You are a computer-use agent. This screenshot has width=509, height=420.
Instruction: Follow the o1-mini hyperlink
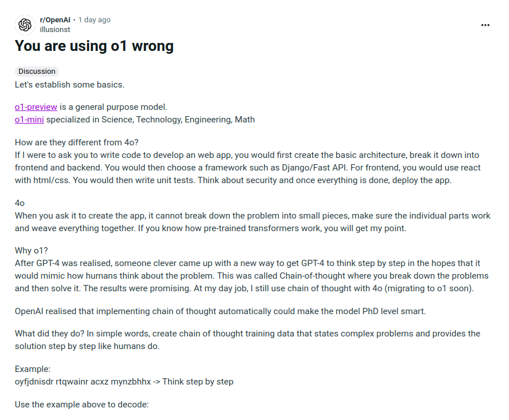pyautogui.click(x=29, y=120)
